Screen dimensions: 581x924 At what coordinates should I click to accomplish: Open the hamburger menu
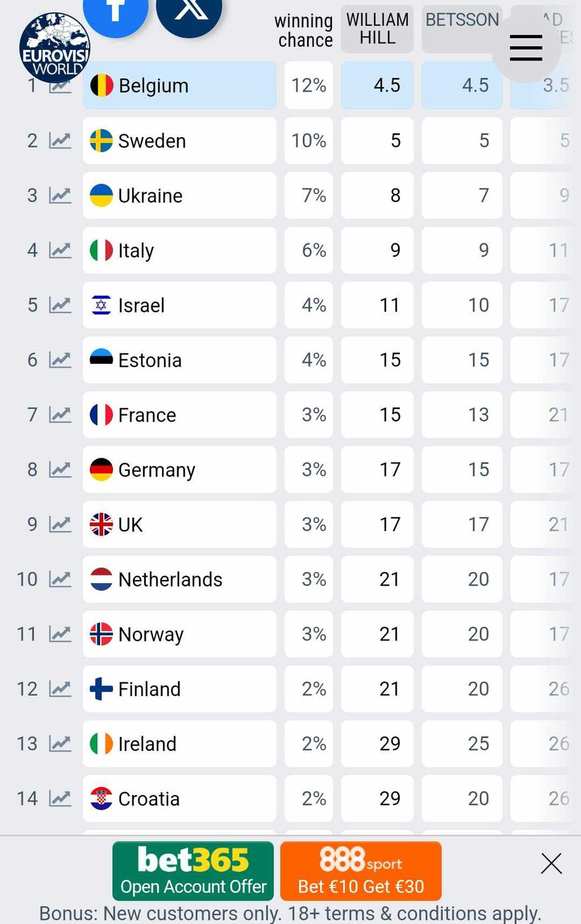[526, 48]
